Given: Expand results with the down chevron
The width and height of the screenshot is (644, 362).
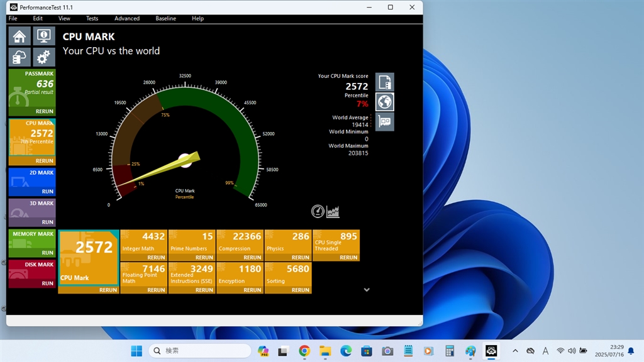Looking at the screenshot, I should point(367,290).
